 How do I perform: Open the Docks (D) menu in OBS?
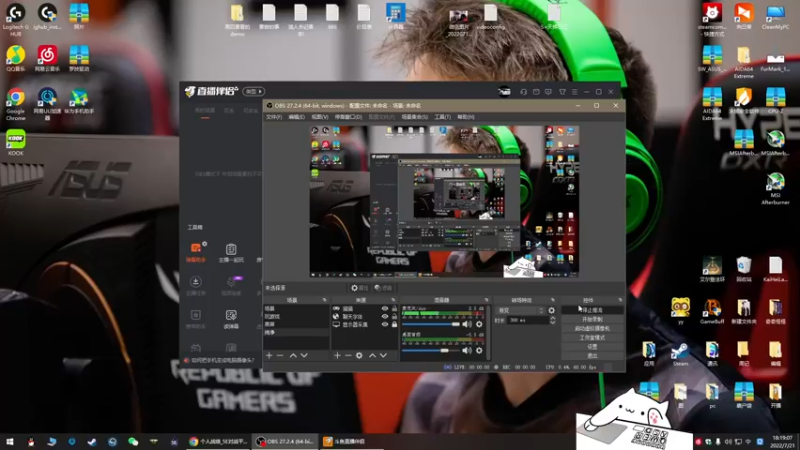click(x=348, y=117)
